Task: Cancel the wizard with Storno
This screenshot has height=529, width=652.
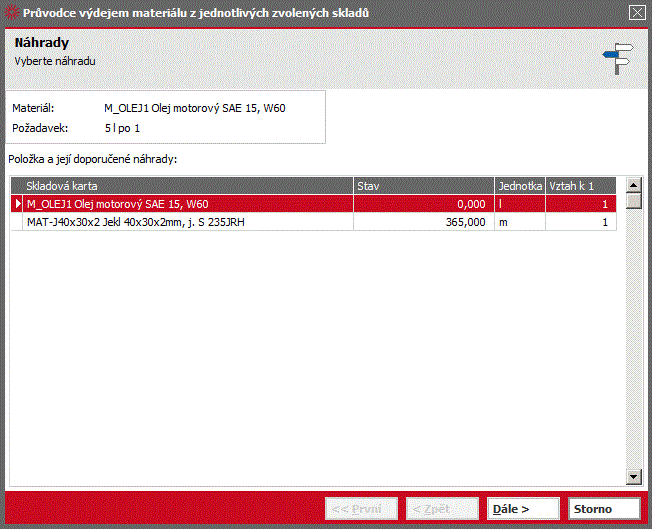Action: pyautogui.click(x=604, y=509)
